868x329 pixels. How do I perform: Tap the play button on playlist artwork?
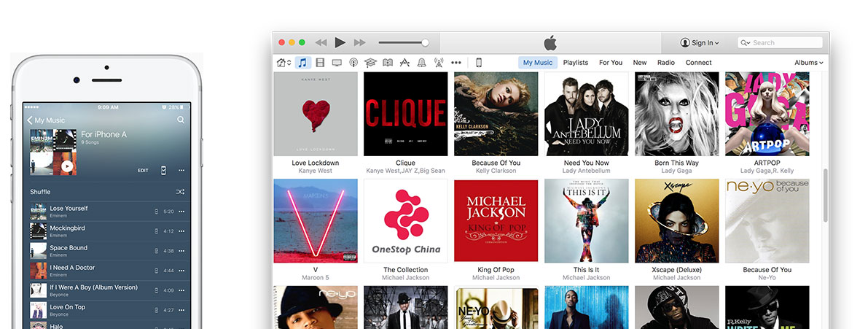tap(67, 166)
